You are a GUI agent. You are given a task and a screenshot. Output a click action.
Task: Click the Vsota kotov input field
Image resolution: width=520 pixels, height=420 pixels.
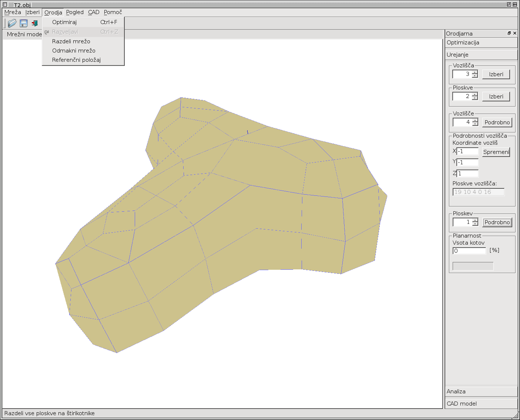(469, 251)
